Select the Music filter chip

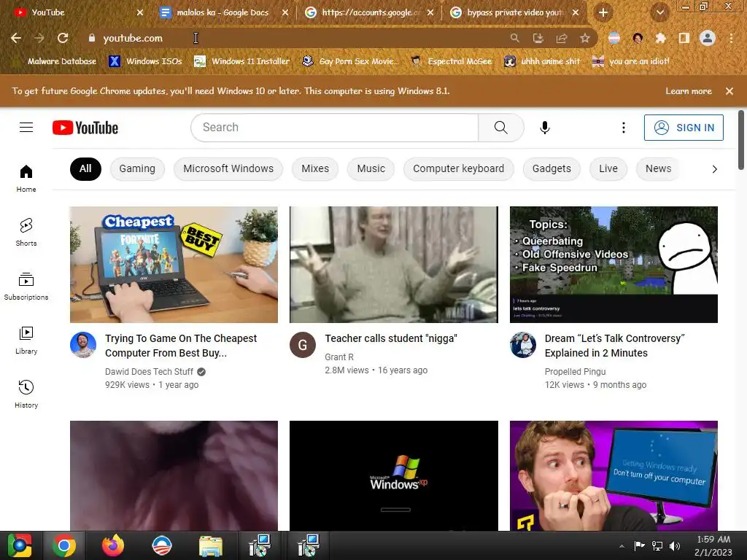(371, 169)
